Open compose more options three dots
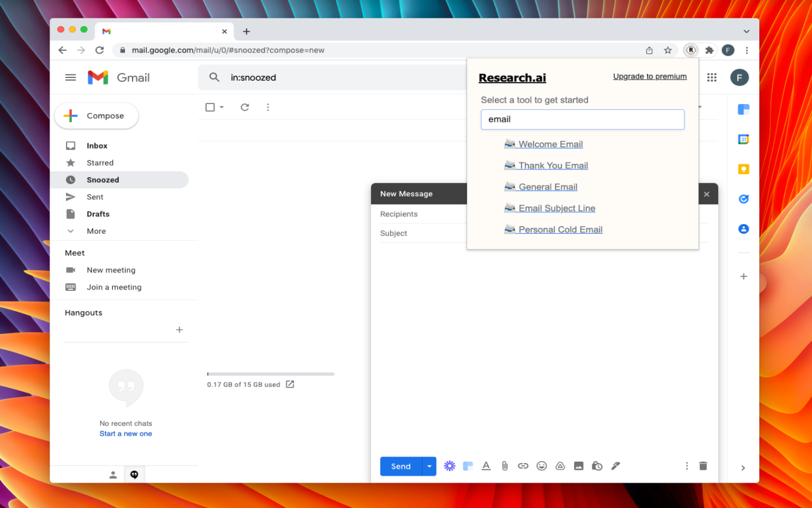The width and height of the screenshot is (812, 508). click(686, 466)
